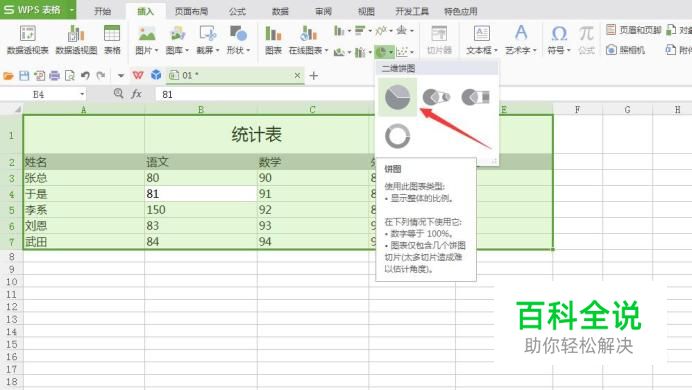The image size is (692, 390).
Task: Save the workbook with floppy icon
Action: point(24,76)
